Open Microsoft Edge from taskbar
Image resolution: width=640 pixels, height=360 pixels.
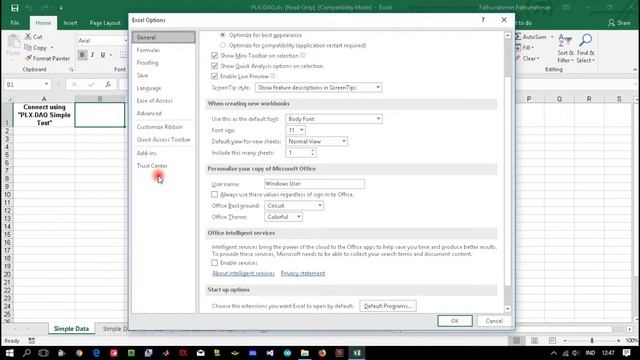[x=96, y=353]
